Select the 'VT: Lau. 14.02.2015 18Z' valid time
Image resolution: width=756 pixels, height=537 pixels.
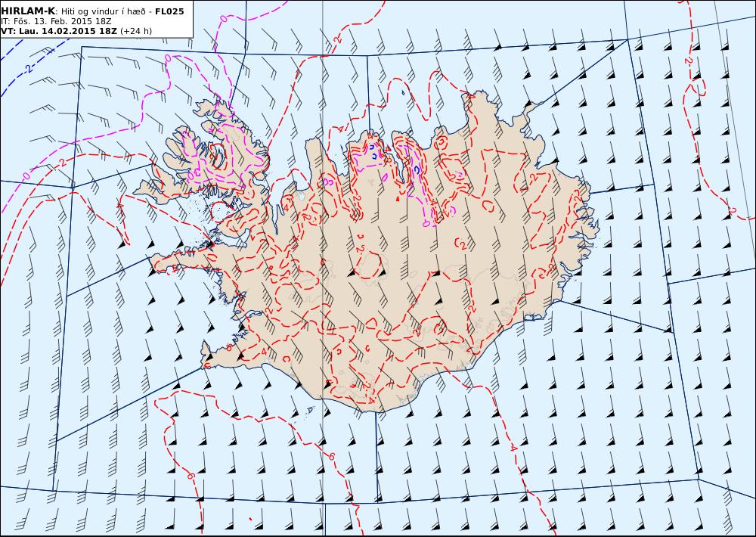click(59, 31)
